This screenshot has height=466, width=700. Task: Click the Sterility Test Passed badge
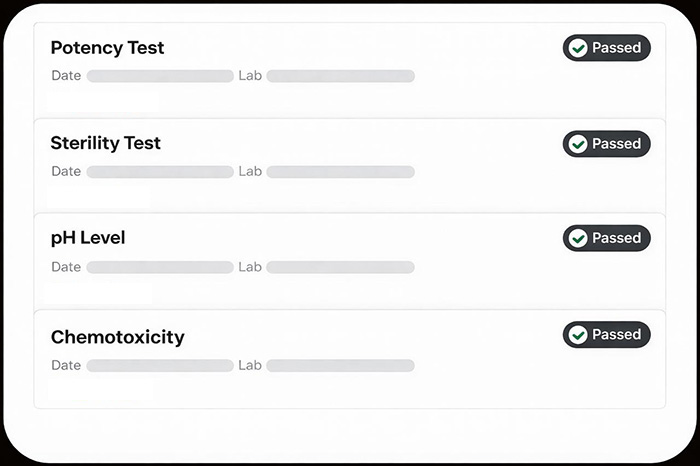coord(607,144)
